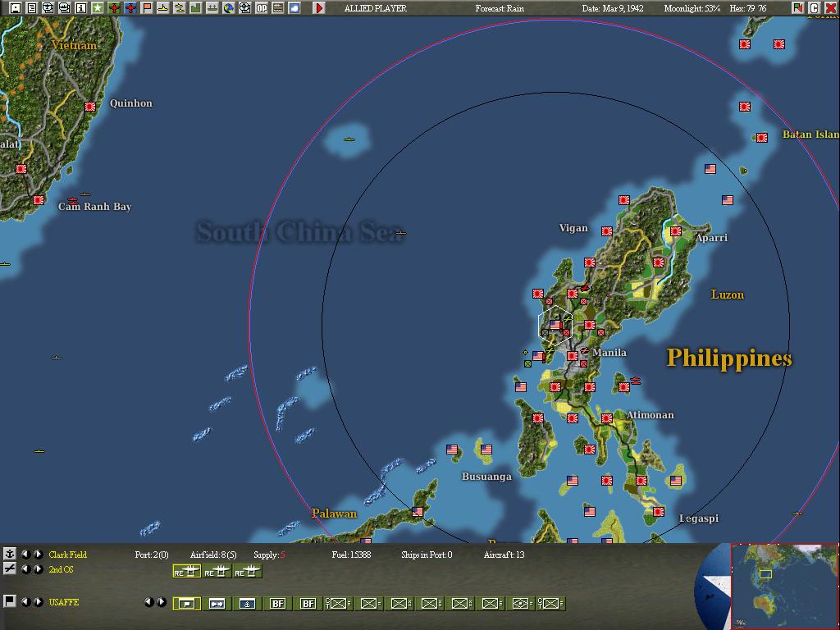840x630 pixels.
Task: Select the highlighted RE aircraft group icon
Action: click(x=186, y=572)
